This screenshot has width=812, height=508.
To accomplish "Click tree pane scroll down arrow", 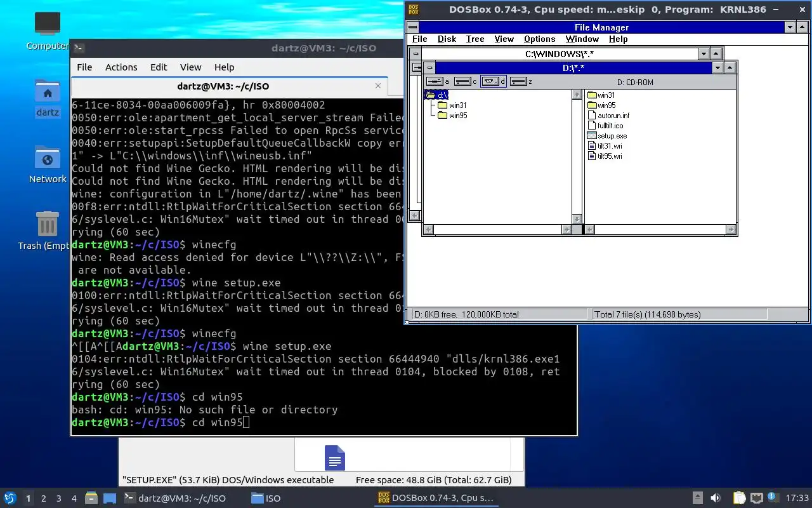I will [577, 219].
